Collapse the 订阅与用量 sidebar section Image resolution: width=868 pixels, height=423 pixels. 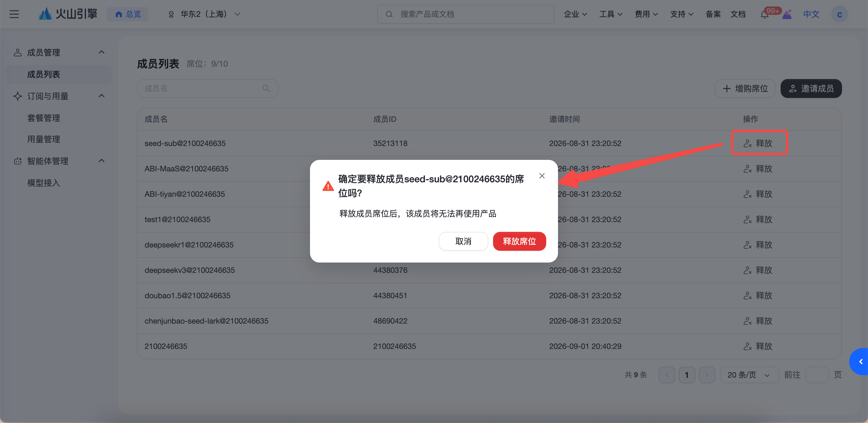tap(102, 96)
